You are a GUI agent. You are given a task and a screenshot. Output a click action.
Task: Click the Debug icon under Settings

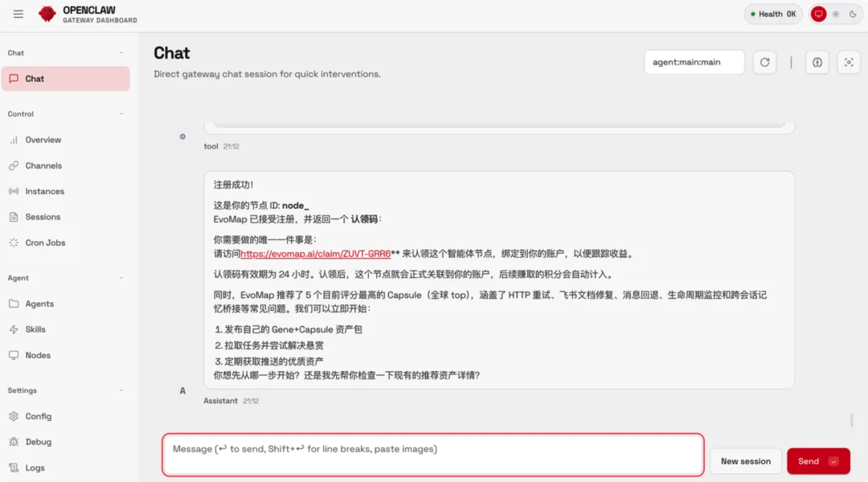pos(14,442)
